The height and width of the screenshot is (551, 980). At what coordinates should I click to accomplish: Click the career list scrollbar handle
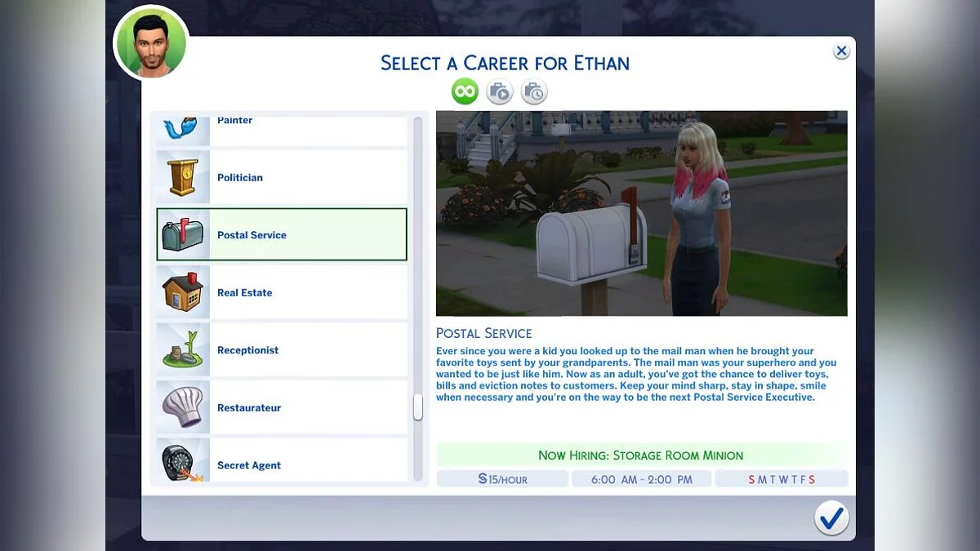pos(418,407)
